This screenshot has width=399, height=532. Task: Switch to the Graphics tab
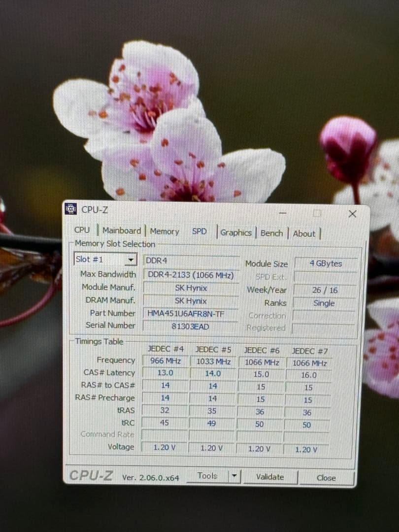pyautogui.click(x=236, y=233)
